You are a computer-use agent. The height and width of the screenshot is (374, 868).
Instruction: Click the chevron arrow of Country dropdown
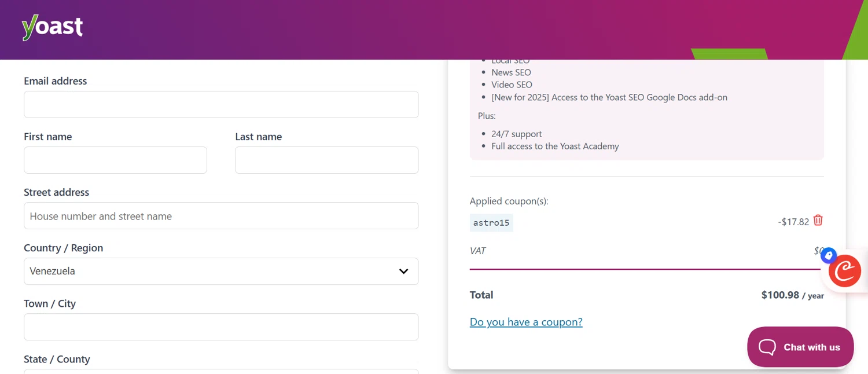click(403, 272)
